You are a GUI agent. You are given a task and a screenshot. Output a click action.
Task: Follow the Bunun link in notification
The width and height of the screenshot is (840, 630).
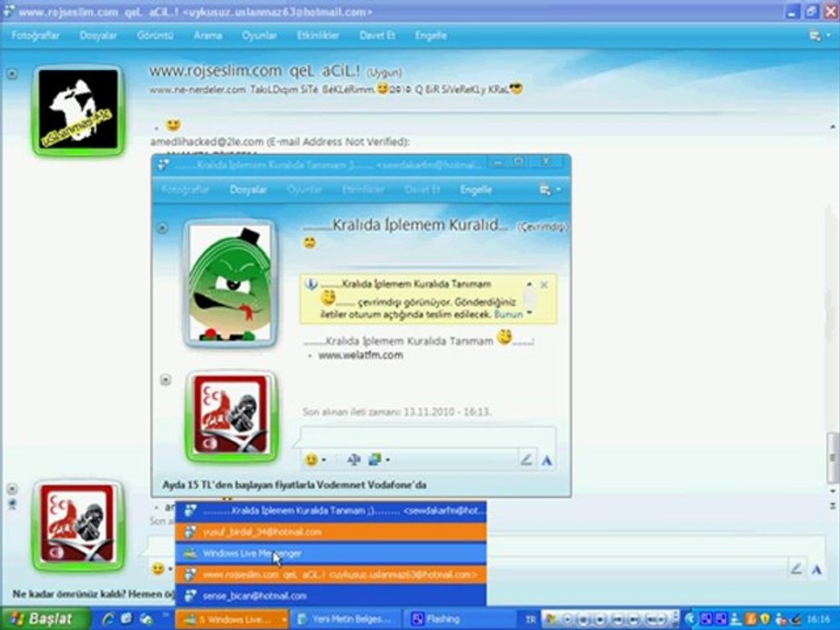pyautogui.click(x=508, y=314)
